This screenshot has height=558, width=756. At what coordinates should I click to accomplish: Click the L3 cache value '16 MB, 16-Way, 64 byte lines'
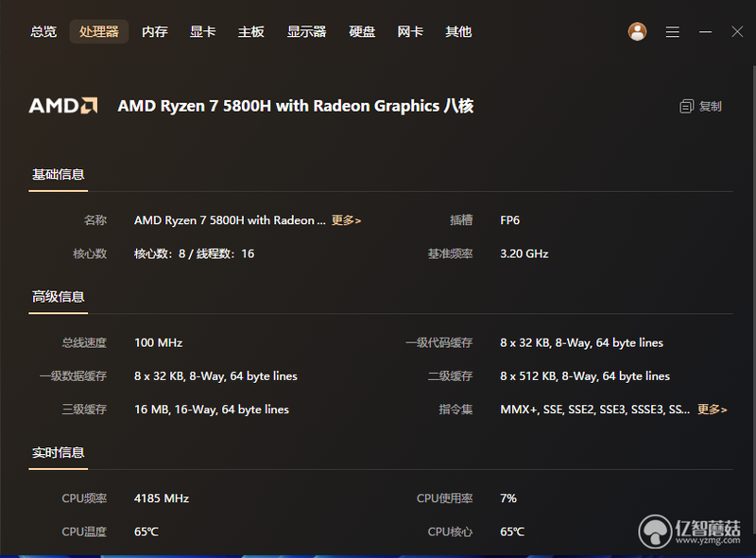(x=212, y=410)
